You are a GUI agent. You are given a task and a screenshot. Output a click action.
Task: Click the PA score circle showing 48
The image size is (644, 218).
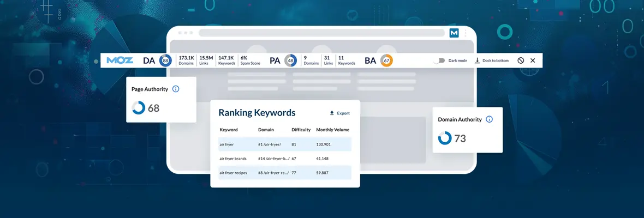pyautogui.click(x=290, y=60)
